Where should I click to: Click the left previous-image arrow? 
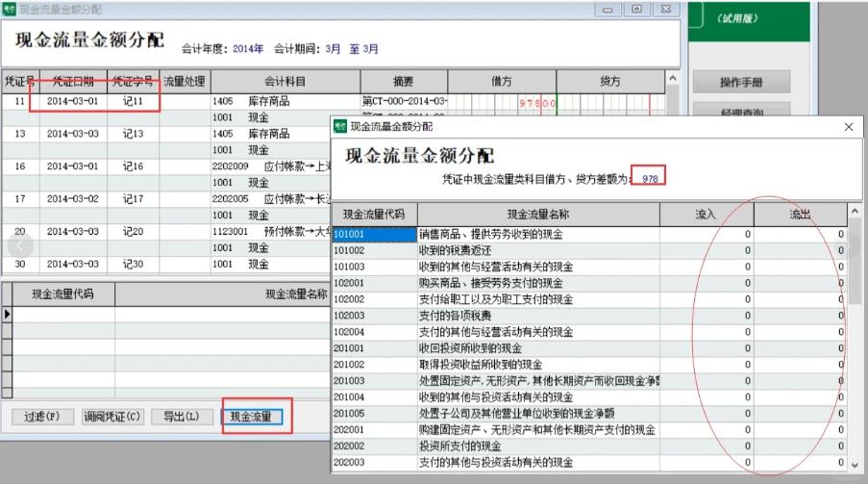(18, 245)
